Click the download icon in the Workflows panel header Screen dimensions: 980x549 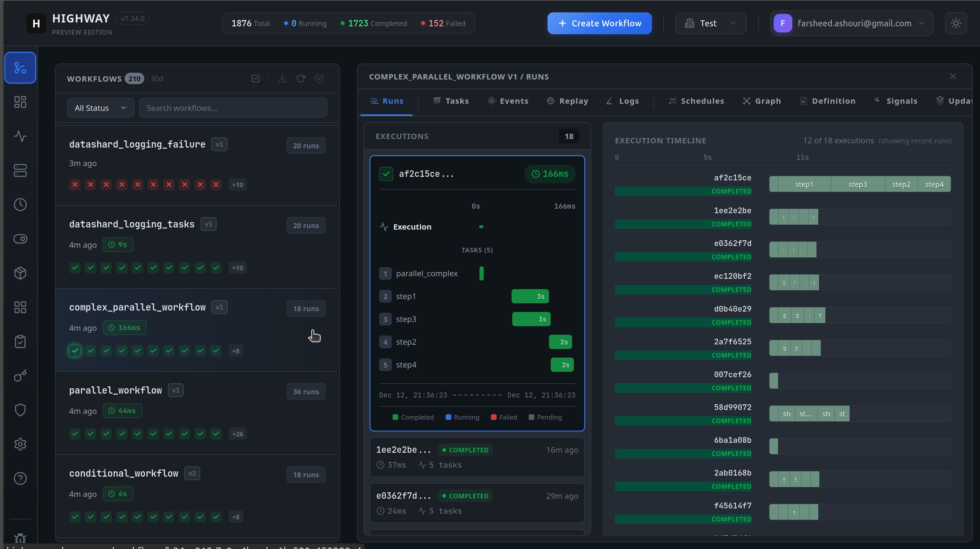click(x=282, y=78)
